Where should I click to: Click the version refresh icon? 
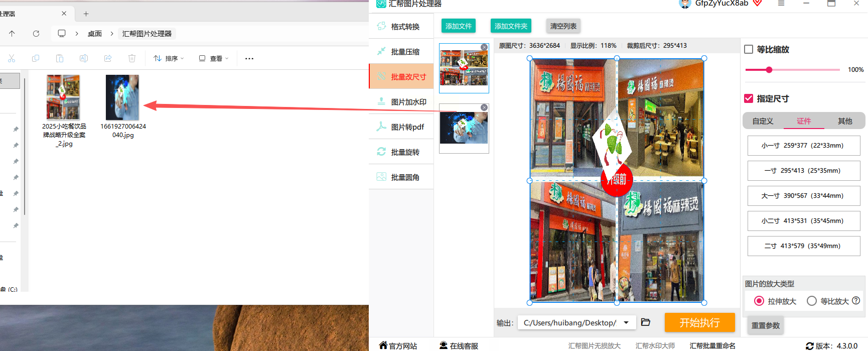coord(810,346)
